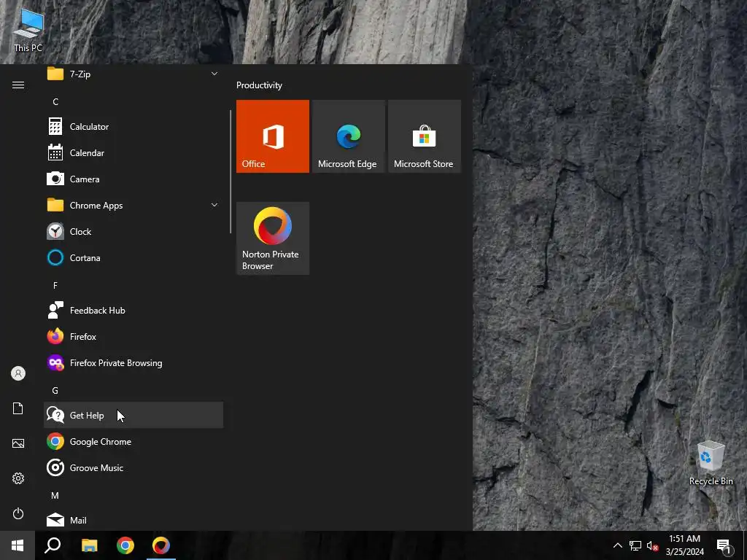
Task: Click the Office tile
Action: point(273,136)
